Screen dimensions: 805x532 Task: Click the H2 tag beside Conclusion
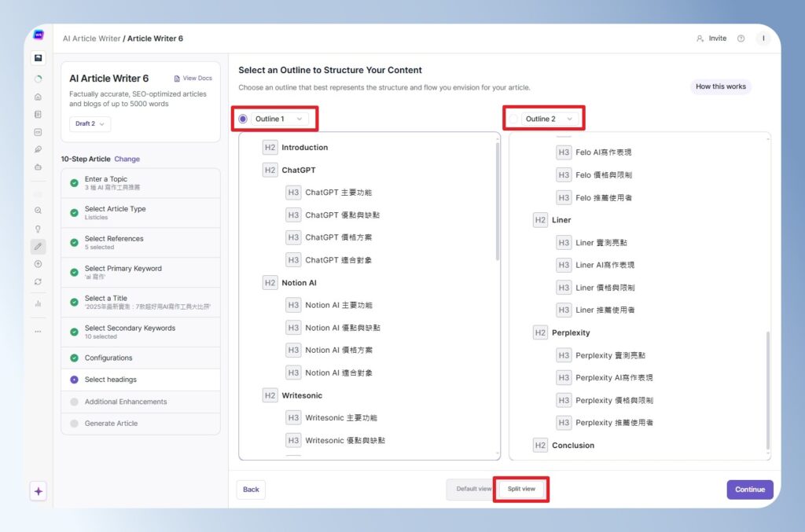click(540, 446)
